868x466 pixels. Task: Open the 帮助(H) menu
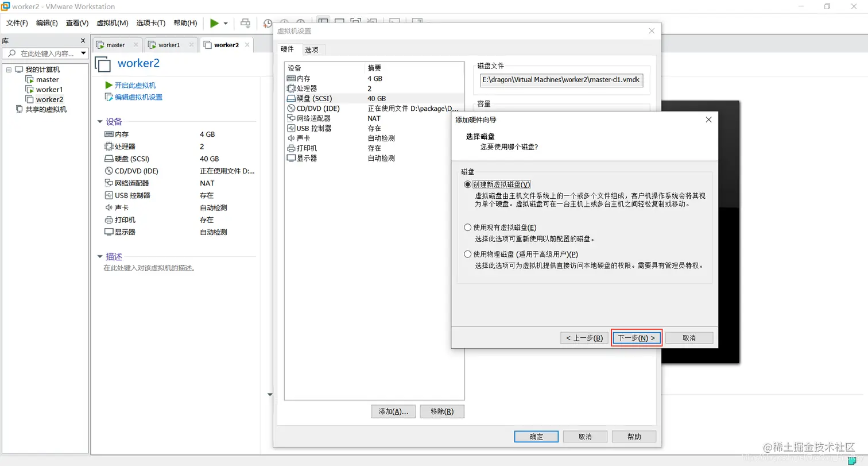point(184,23)
